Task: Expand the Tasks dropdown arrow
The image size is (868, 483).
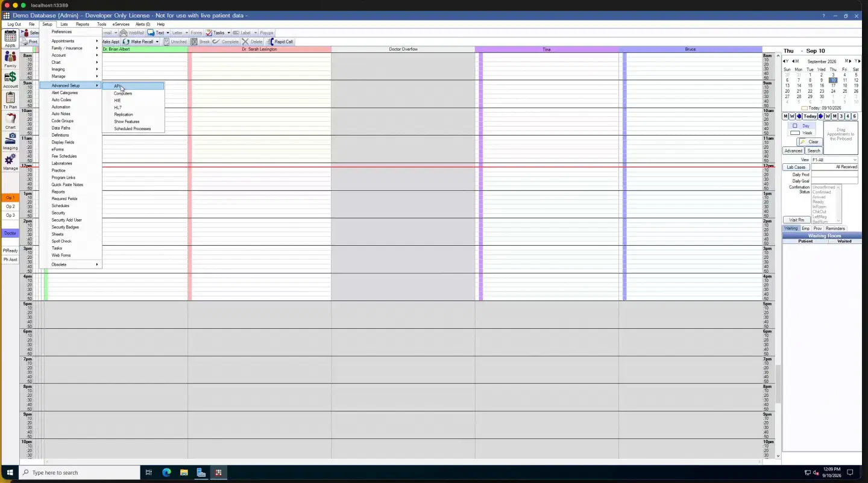Action: [228, 33]
